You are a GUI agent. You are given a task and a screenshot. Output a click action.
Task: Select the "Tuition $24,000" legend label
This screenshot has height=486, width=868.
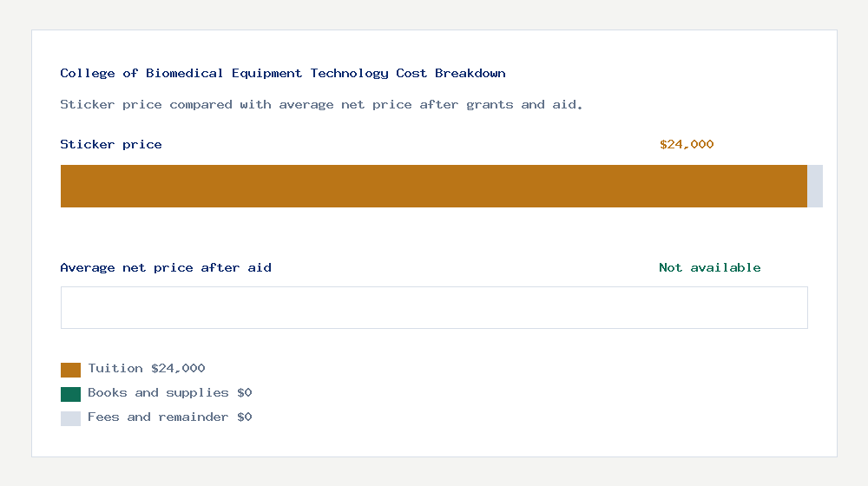[147, 369]
